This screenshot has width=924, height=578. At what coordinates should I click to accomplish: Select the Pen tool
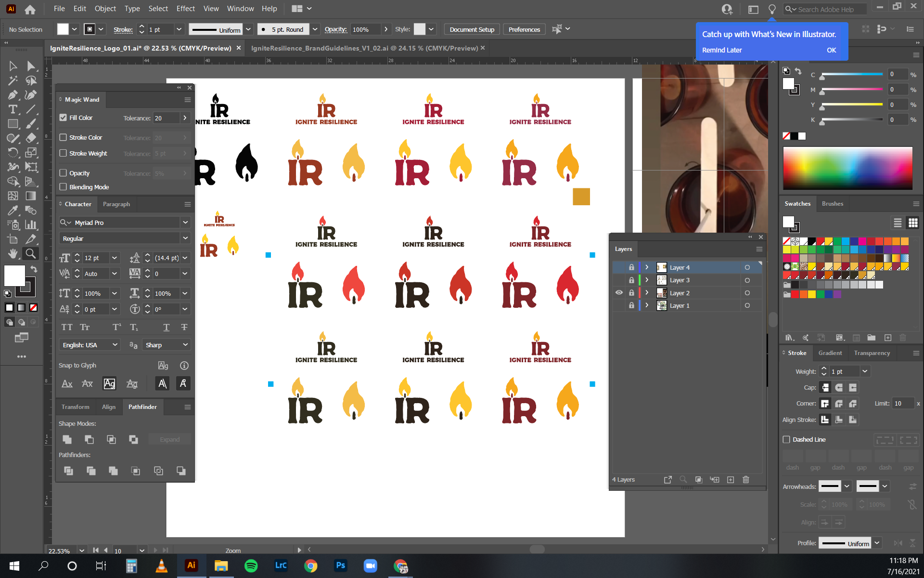coord(13,95)
